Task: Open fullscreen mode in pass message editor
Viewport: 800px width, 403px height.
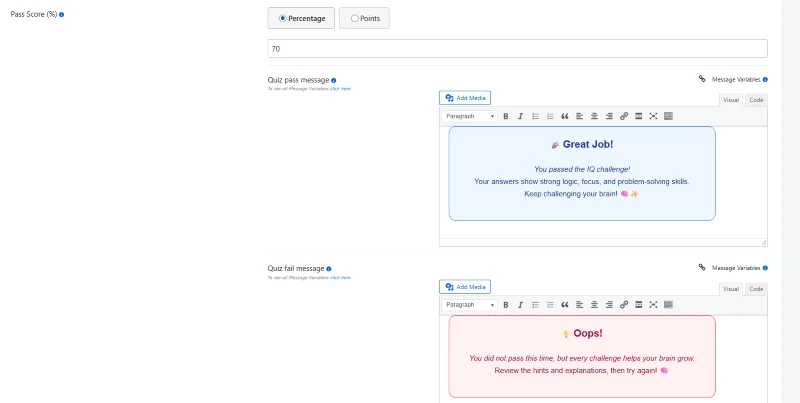Action: pyautogui.click(x=654, y=116)
